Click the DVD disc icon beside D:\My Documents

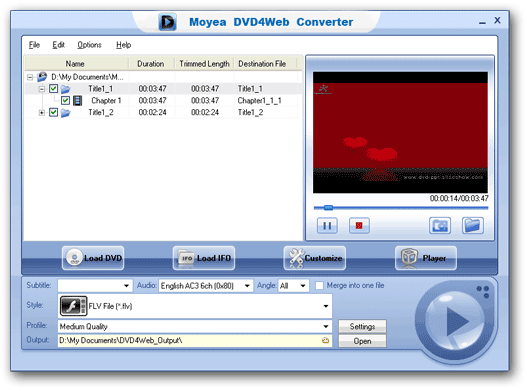[42, 77]
